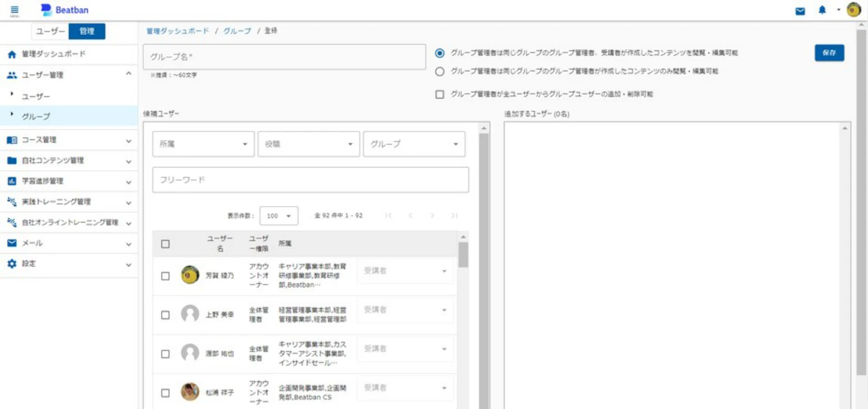868x409 pixels.
Task: Click the profile avatar in header
Action: 854,10
